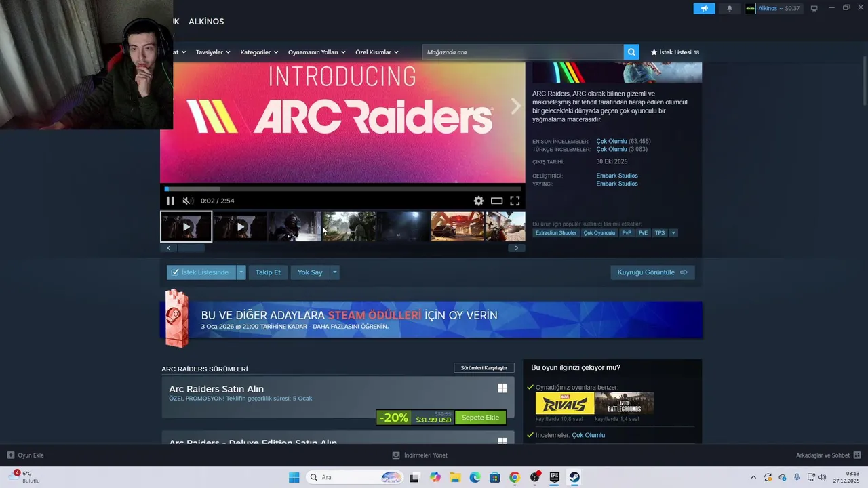Focus Mağazada ara search field
Screen dimensions: 868x488
[x=523, y=52]
